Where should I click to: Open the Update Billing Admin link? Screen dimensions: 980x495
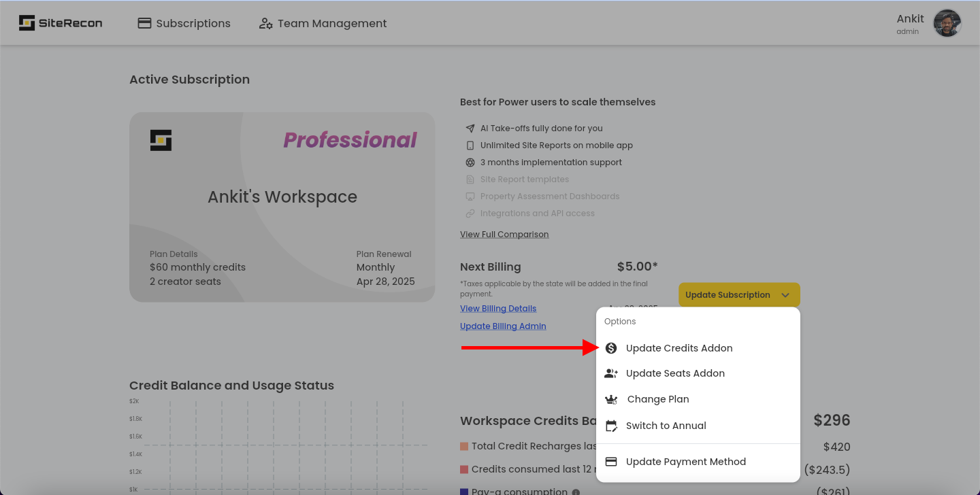tap(503, 326)
